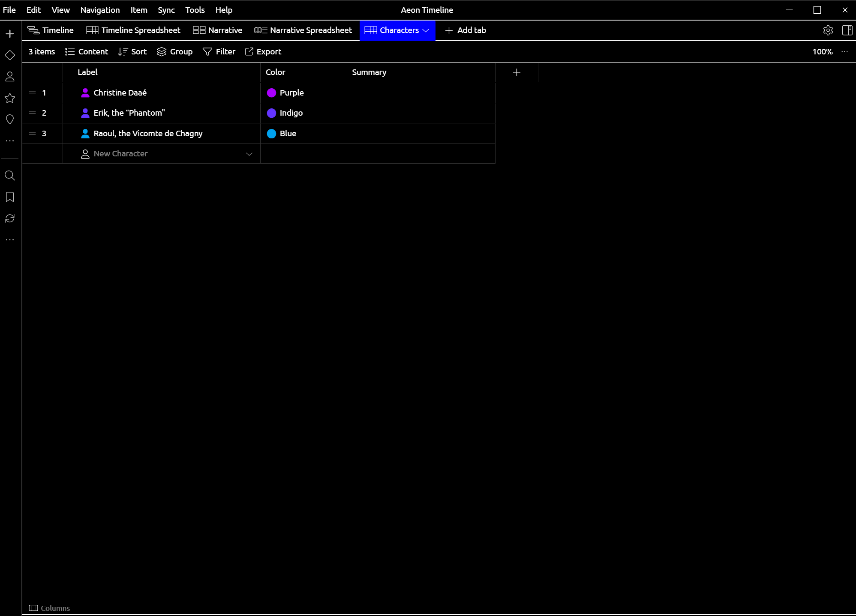Open the person Characters sidebar icon
Screen dimensions: 856x616
click(10, 77)
